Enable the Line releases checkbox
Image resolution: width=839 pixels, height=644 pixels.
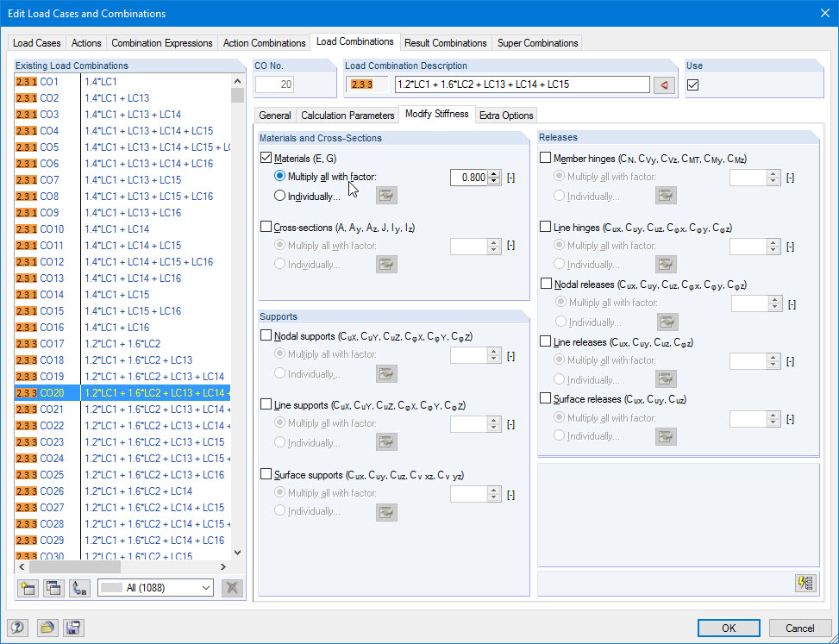pyautogui.click(x=545, y=341)
